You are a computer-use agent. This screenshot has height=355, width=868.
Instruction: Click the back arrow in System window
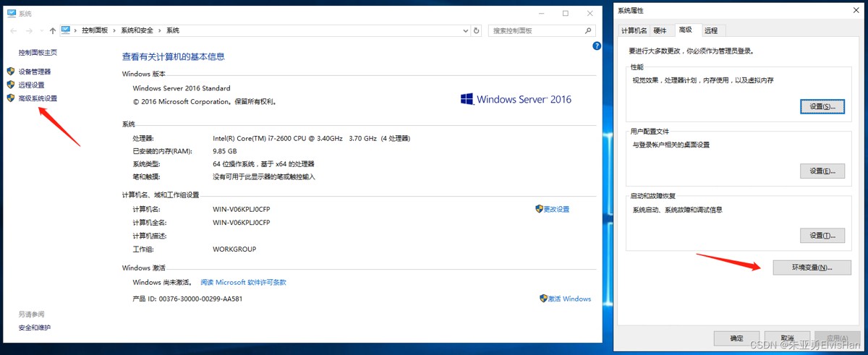click(x=14, y=30)
